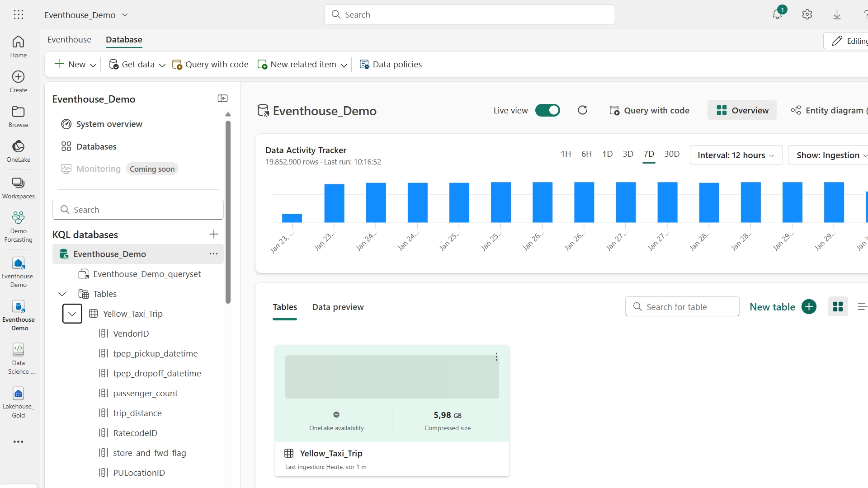Expand the Get data dropdown
The width and height of the screenshot is (868, 488).
162,65
